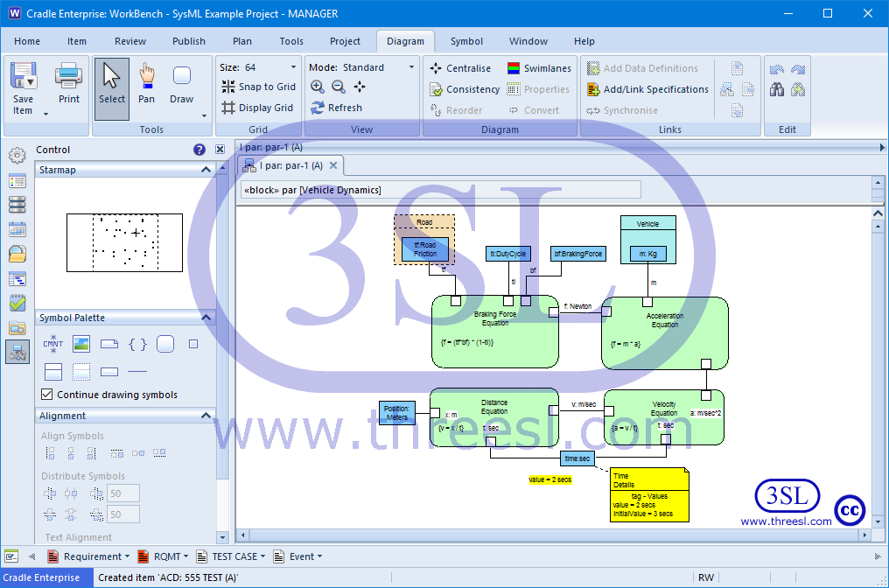Click the Control panel help icon
The width and height of the screenshot is (889, 588).
[x=199, y=150]
